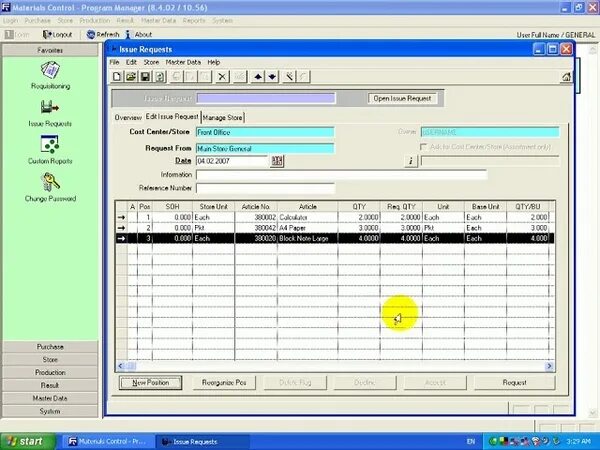Open Help menu in Issue Requests
The height and width of the screenshot is (450, 600).
[x=214, y=62]
